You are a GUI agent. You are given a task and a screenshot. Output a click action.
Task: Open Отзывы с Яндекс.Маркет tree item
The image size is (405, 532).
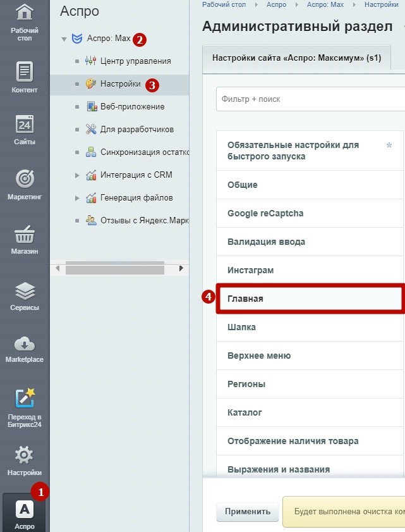(145, 221)
